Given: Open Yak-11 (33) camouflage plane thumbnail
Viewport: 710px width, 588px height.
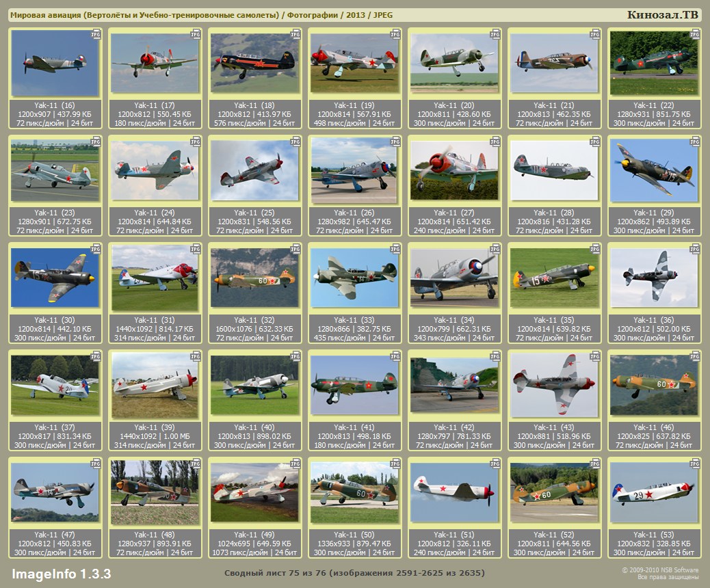Looking at the screenshot, I should pyautogui.click(x=354, y=278).
